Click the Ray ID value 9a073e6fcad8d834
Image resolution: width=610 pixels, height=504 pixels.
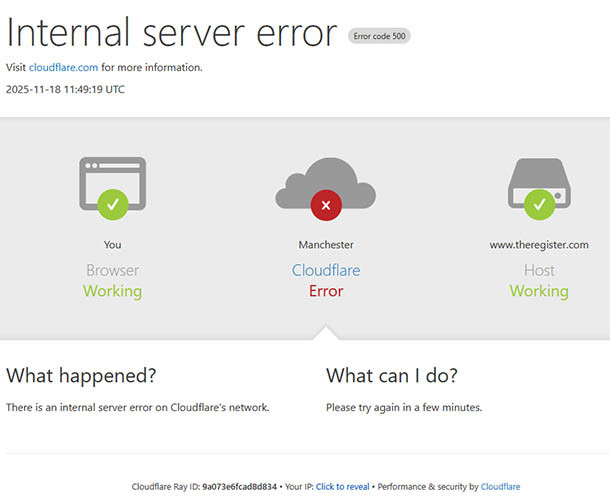tap(239, 486)
